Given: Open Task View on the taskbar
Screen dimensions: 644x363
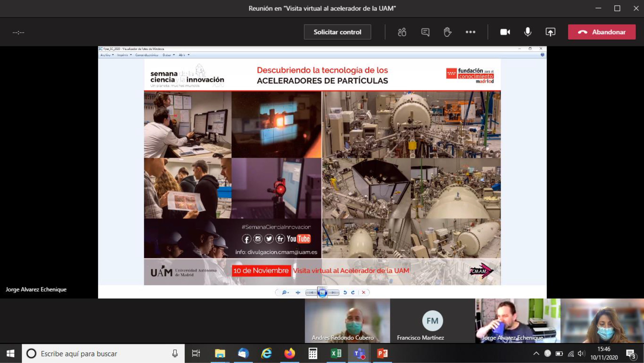Looking at the screenshot, I should pyautogui.click(x=196, y=353).
